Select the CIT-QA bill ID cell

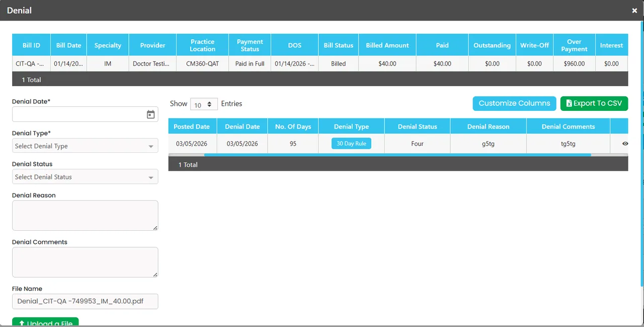pyautogui.click(x=31, y=64)
